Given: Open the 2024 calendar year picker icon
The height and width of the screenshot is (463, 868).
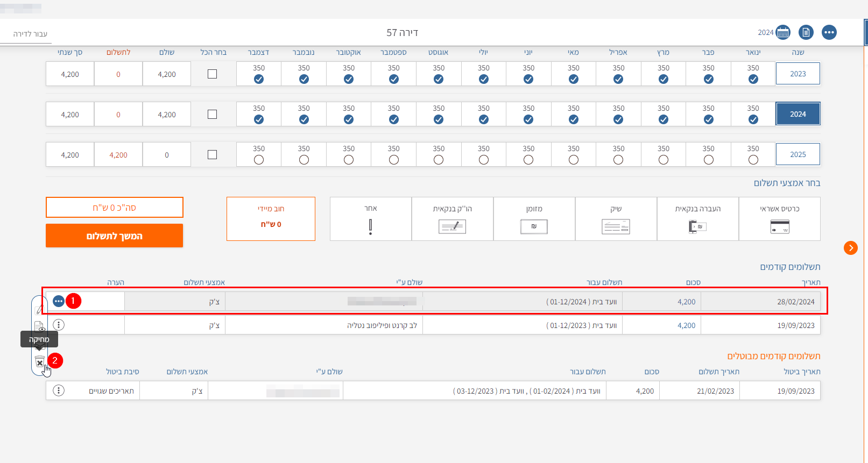Looking at the screenshot, I should click(783, 32).
